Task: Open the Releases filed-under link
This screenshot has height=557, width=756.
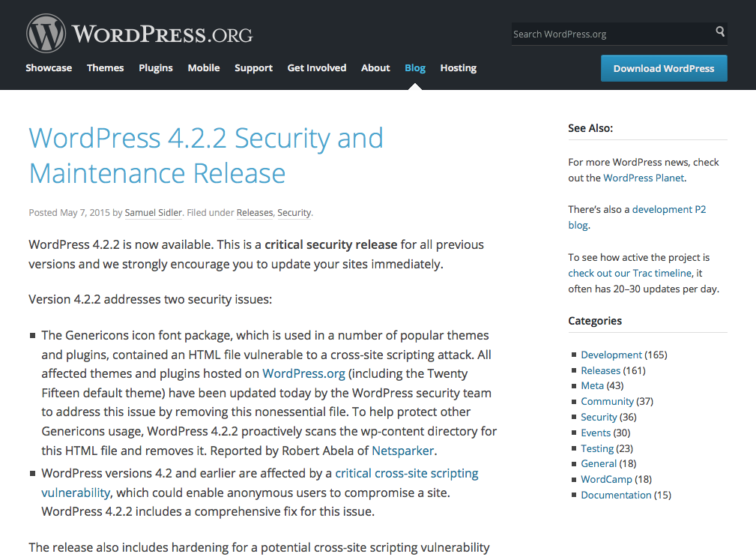Action: click(255, 213)
